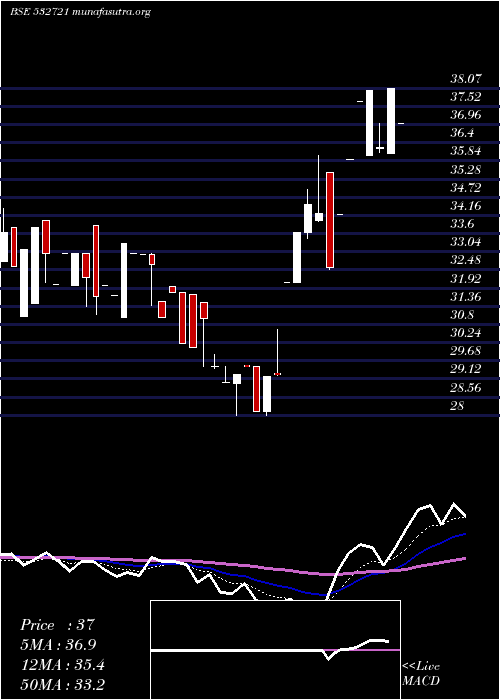
Task: Click the 30.8 price axis label
Action: (x=462, y=315)
